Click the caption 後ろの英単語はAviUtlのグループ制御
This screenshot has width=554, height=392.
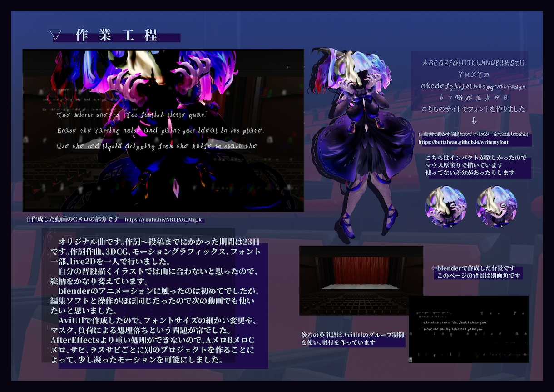click(352, 335)
